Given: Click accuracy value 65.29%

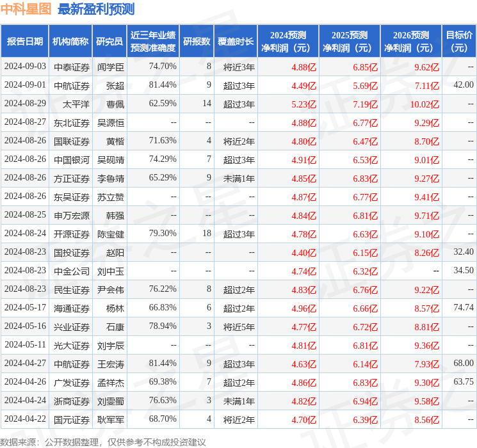Looking at the screenshot, I should (x=163, y=178).
